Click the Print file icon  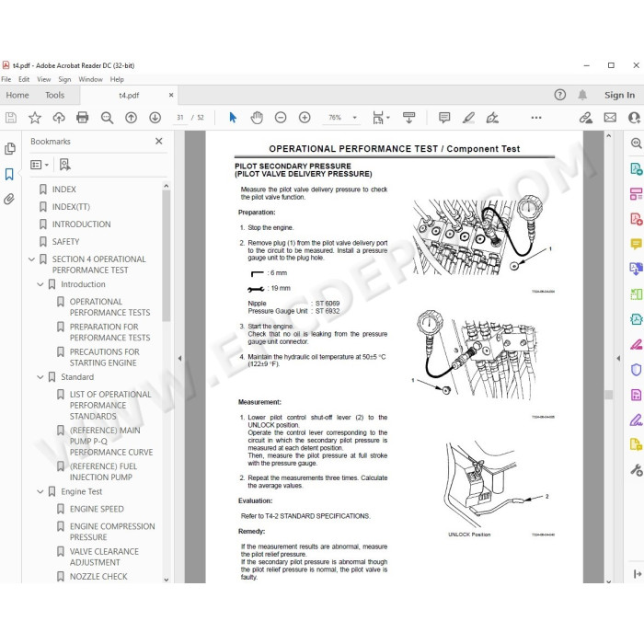[x=83, y=118]
